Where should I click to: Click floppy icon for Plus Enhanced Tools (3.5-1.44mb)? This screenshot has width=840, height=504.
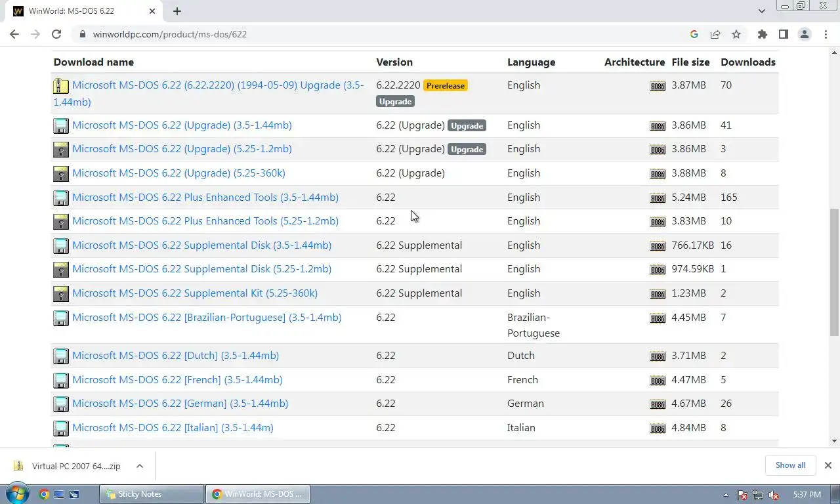[61, 198]
